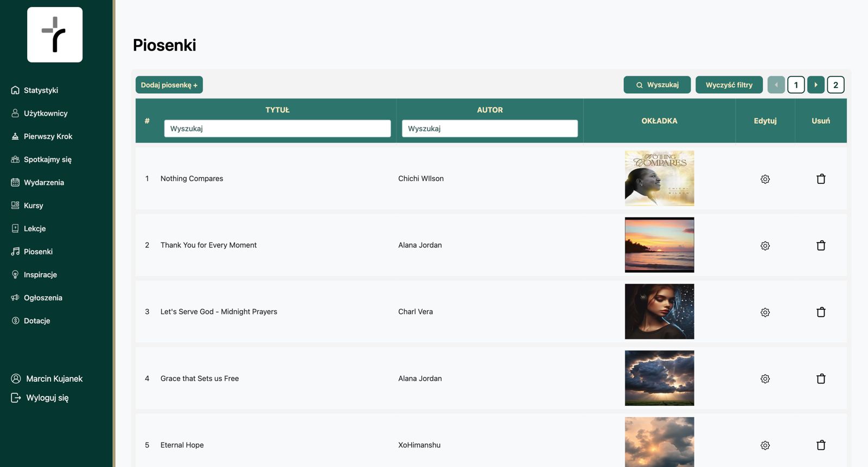Viewport: 868px width, 467px height.
Task: Click the Autor search input field
Action: 490,129
